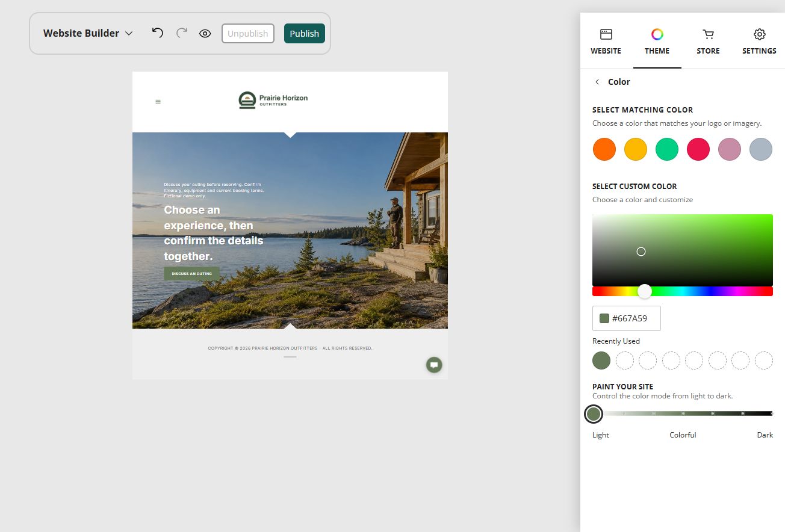Click the hex color code field
The image size is (785, 532).
click(627, 318)
